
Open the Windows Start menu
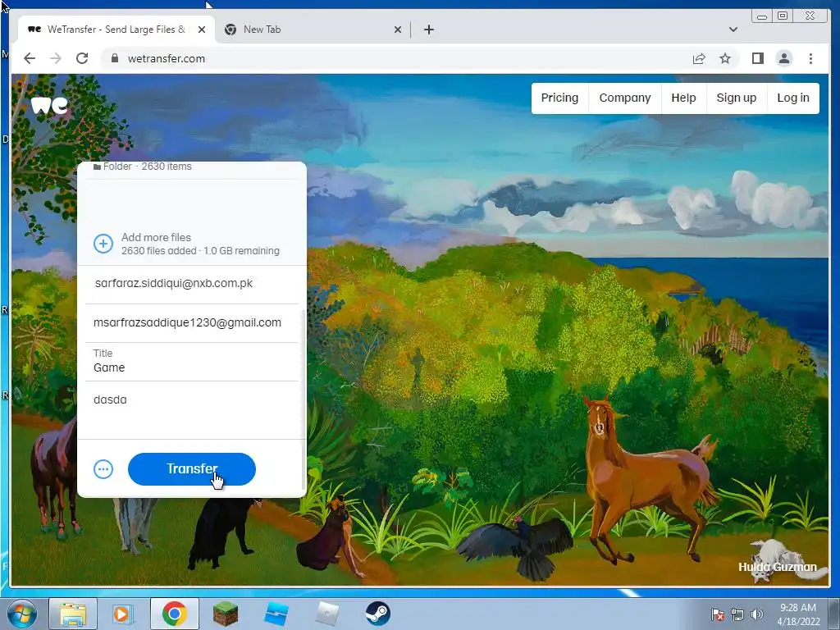point(21,614)
